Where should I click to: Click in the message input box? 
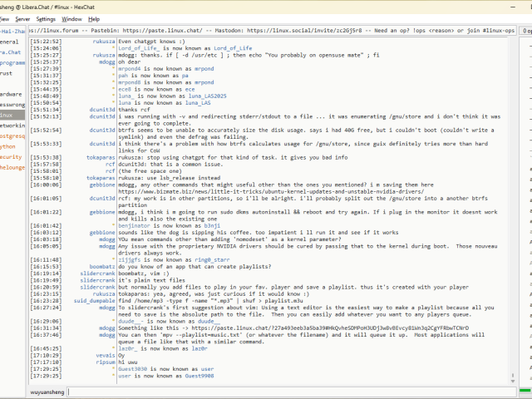click(283, 391)
